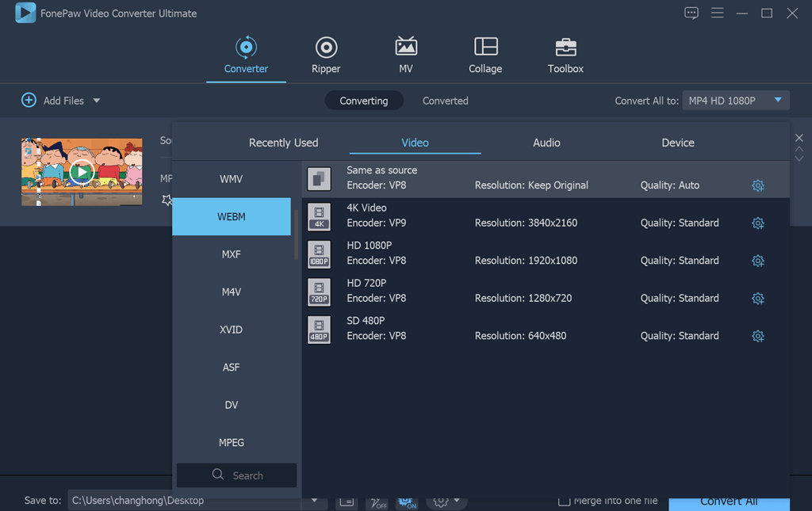Viewport: 812px width, 511px height.
Task: Move the file item up with arrow
Action: tap(799, 149)
